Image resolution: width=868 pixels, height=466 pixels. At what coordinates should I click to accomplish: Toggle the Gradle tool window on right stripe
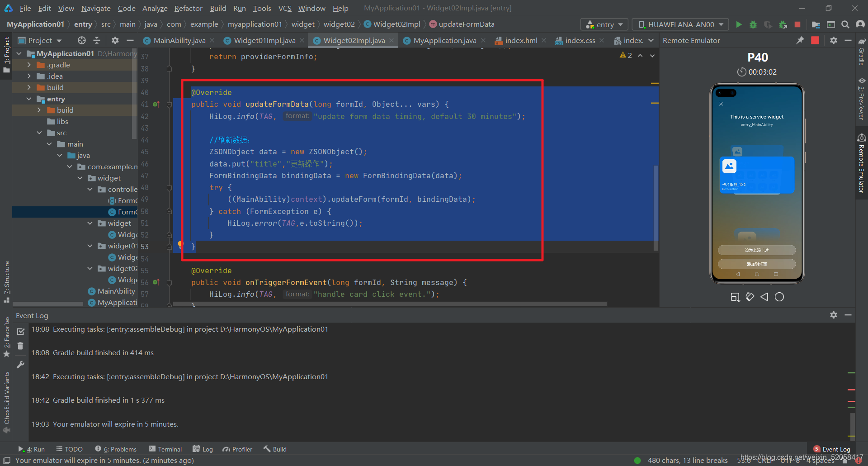tap(862, 51)
